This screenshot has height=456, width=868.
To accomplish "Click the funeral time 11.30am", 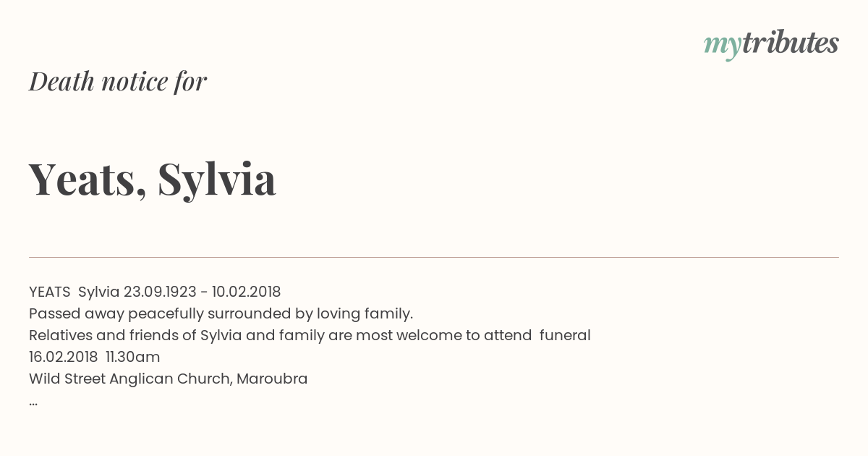I will click(x=133, y=357).
